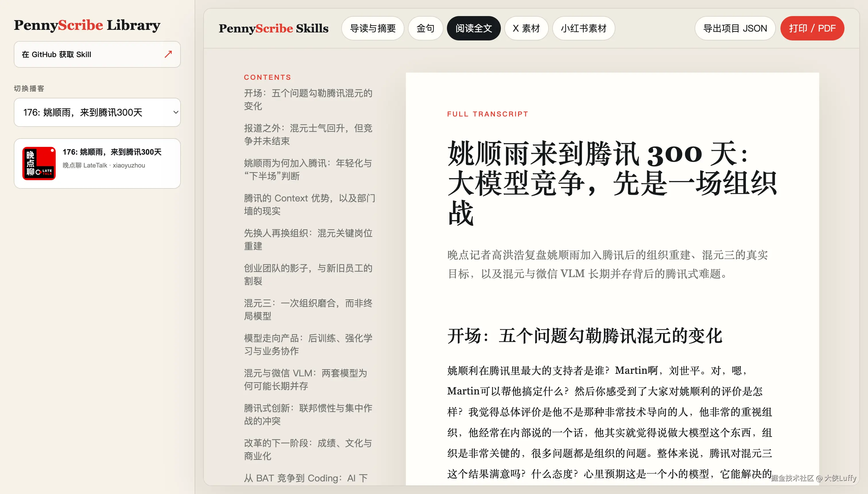Click the 导出项目 JSON button
The image size is (868, 494).
point(735,28)
